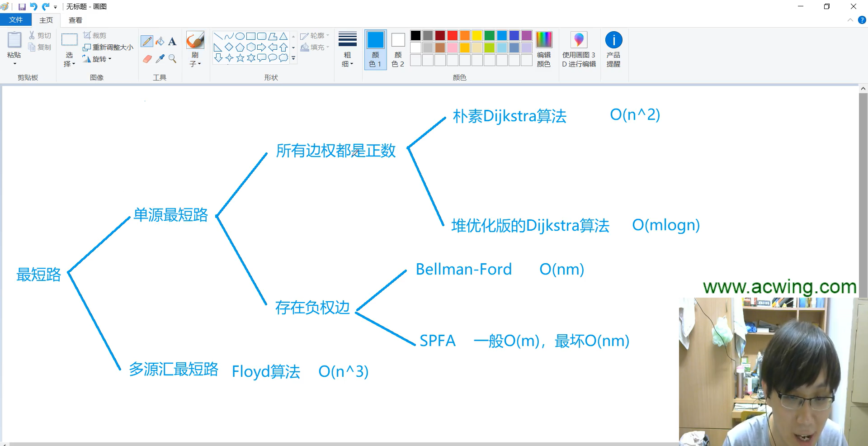The height and width of the screenshot is (446, 868).
Task: Pick the red color swatch
Action: (x=453, y=35)
